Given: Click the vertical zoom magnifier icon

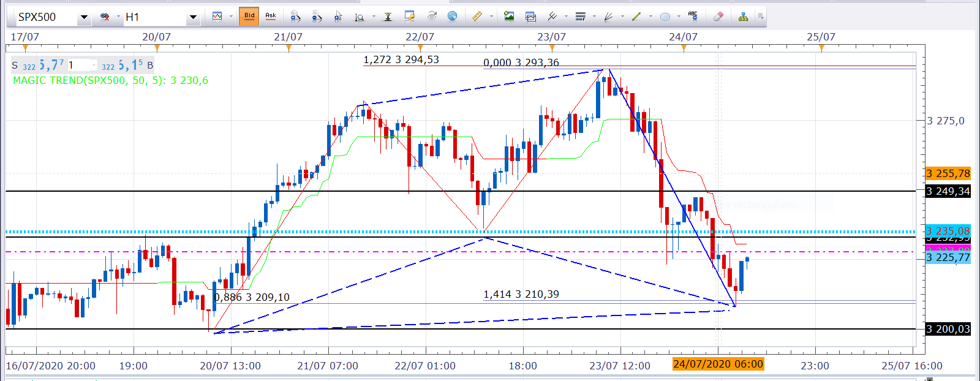Looking at the screenshot, I should click(x=360, y=17).
